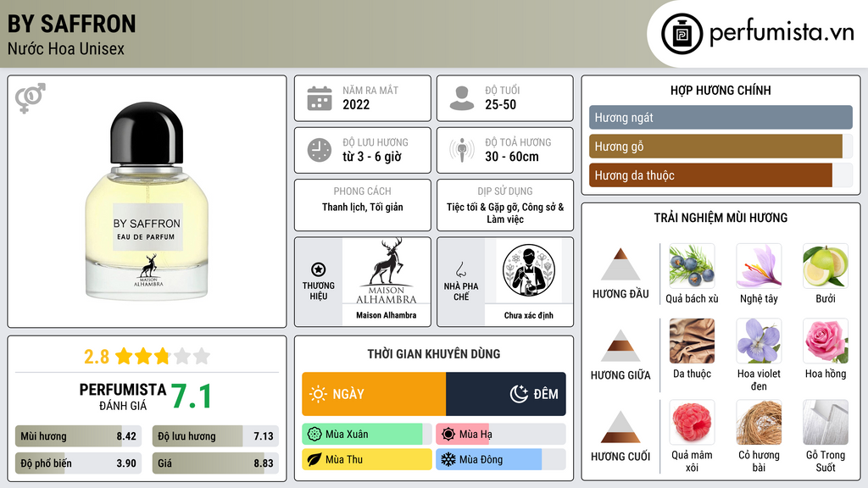The width and height of the screenshot is (868, 488).
Task: Open the perfumista.vn site link
Action: (782, 32)
